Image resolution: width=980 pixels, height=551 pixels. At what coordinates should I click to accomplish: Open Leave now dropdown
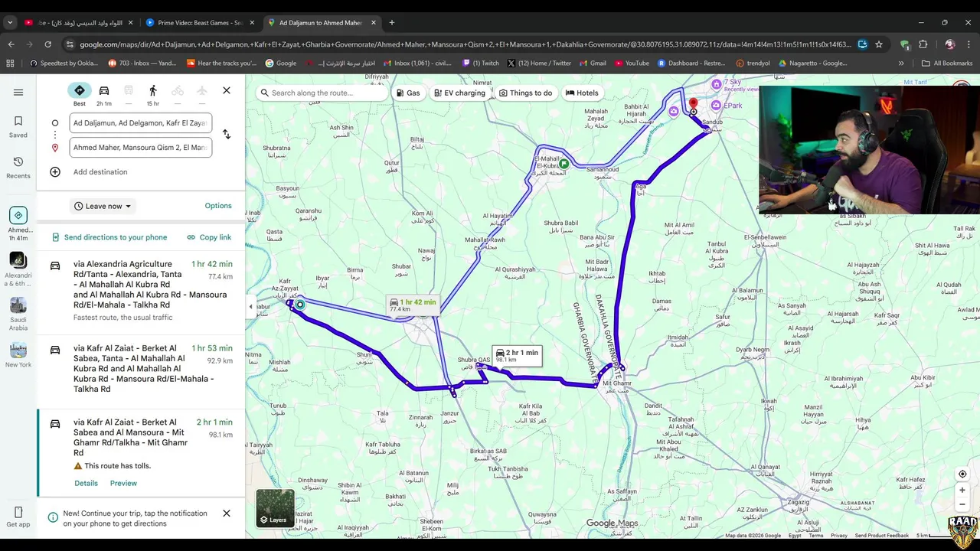pyautogui.click(x=103, y=206)
